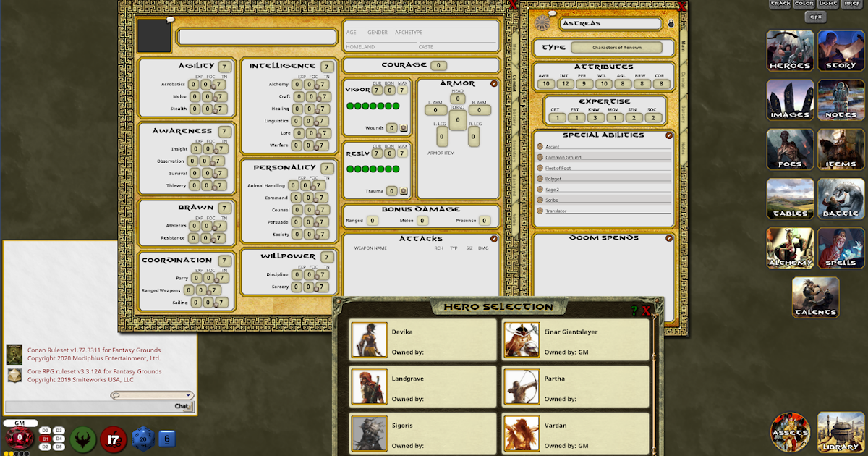Viewport: 868px width, 456px height.
Task: Click the Agility attribute value box
Action: (225, 66)
